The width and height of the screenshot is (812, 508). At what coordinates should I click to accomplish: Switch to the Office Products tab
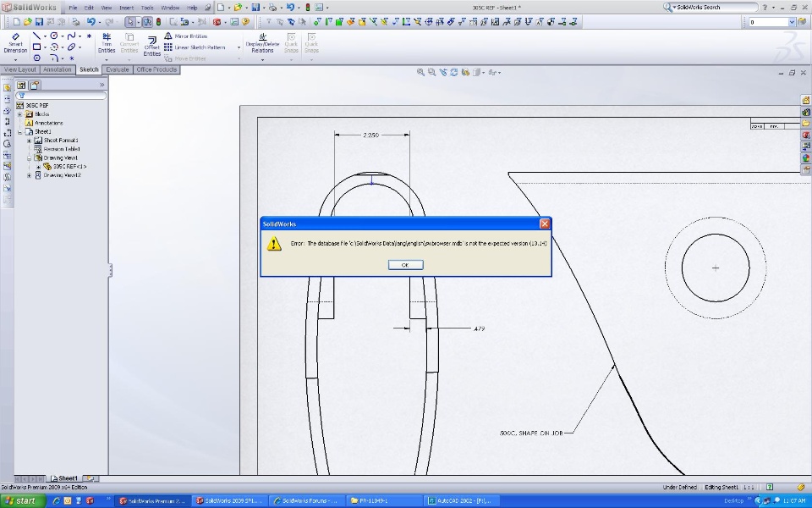click(x=156, y=69)
